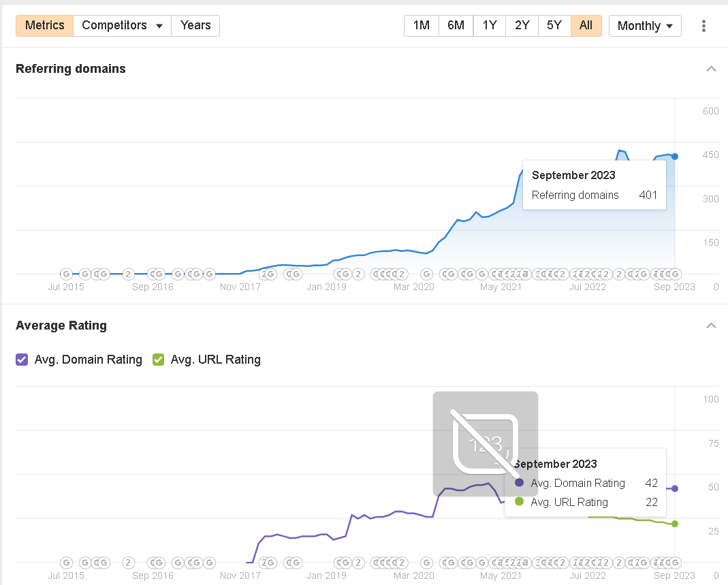Click the crossed-out gray placeholder icon
This screenshot has height=585, width=728.
(x=486, y=443)
